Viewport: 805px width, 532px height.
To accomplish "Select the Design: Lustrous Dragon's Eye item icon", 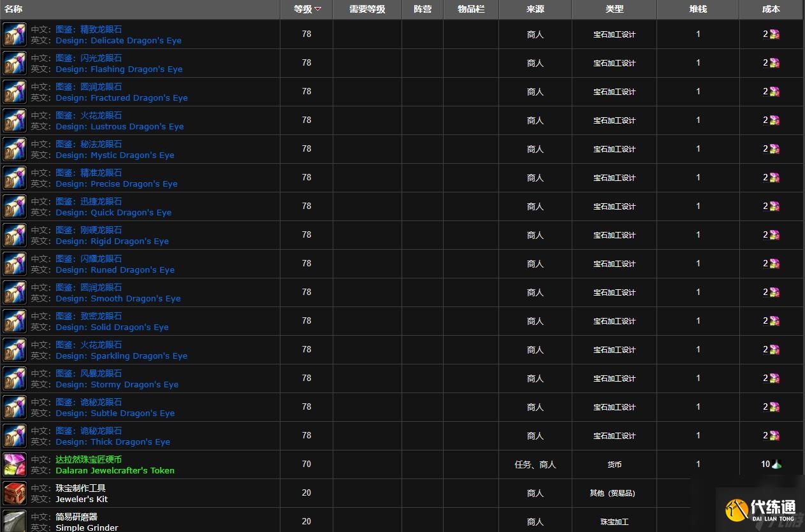I will coord(15,120).
